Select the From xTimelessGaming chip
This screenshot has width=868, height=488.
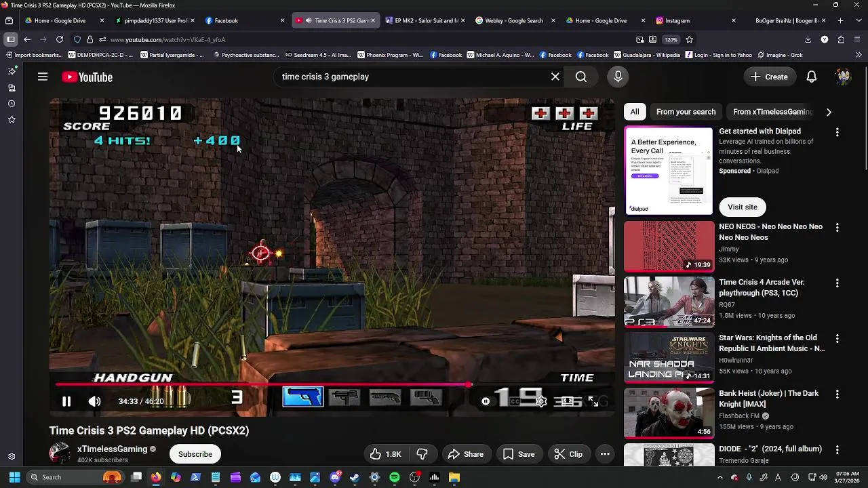(772, 112)
